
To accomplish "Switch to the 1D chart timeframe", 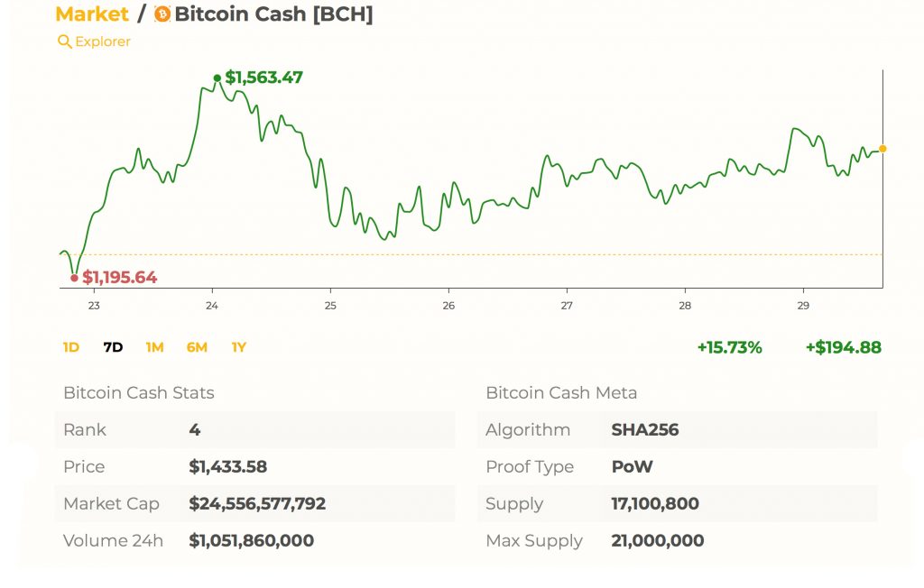I will click(70, 347).
